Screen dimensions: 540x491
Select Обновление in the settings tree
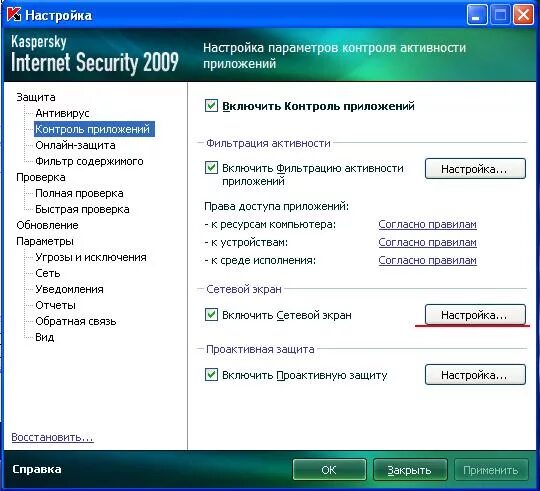(48, 225)
